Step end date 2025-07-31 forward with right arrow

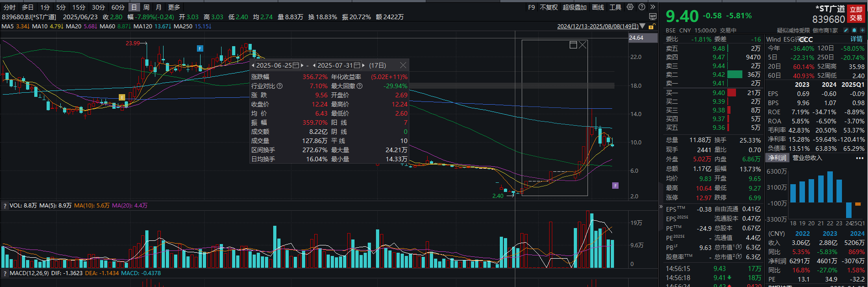point(363,65)
